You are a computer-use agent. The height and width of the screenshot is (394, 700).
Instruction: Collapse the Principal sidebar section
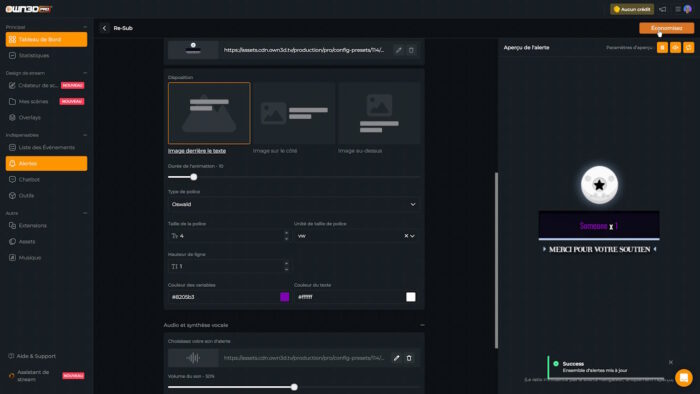85,27
